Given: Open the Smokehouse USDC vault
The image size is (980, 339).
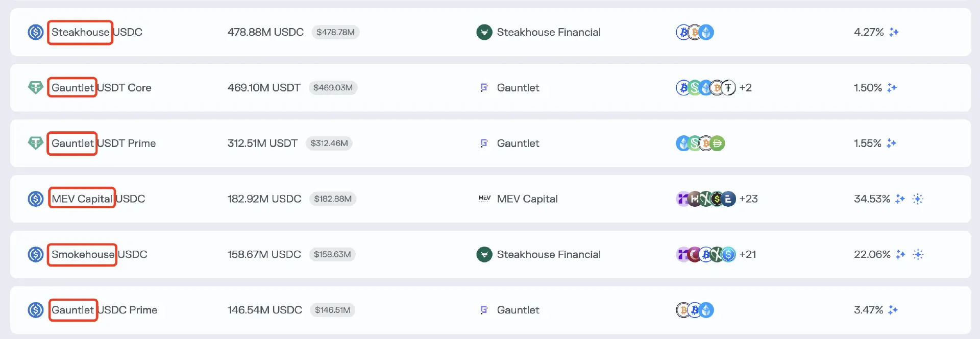Looking at the screenshot, I should pyautogui.click(x=99, y=254).
